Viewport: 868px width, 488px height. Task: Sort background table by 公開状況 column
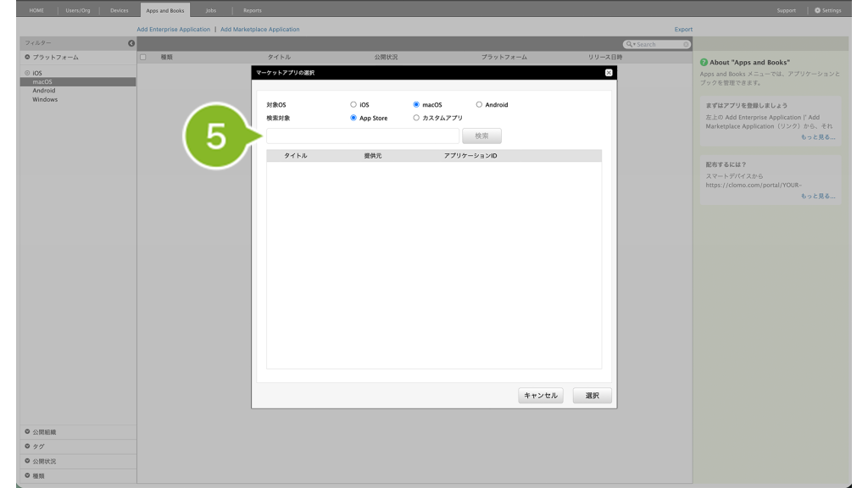(x=386, y=57)
